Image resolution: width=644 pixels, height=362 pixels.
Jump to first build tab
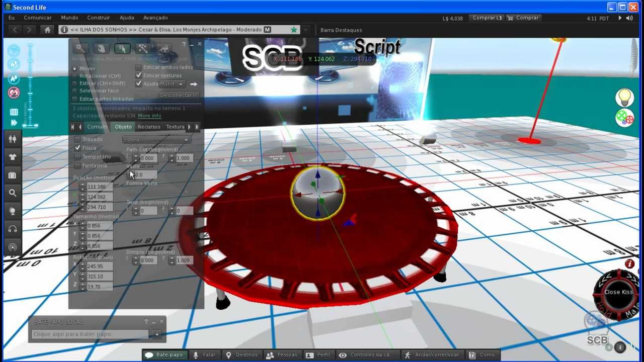73,127
